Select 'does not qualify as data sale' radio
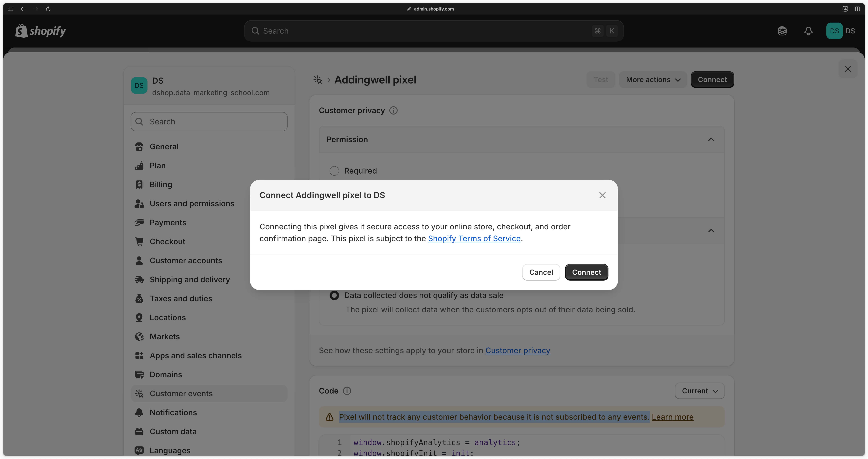Screen dimensions: 868x459 [334, 295]
